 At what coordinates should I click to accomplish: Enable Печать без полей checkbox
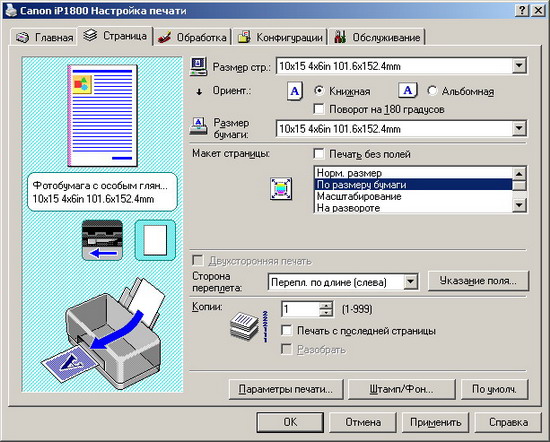(x=318, y=153)
